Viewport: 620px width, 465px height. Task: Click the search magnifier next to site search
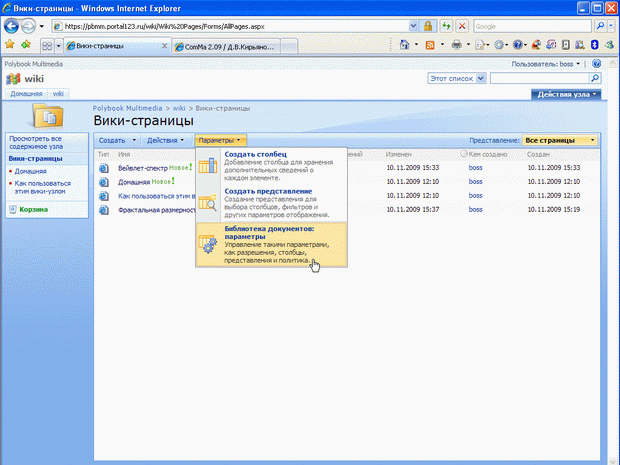(596, 78)
